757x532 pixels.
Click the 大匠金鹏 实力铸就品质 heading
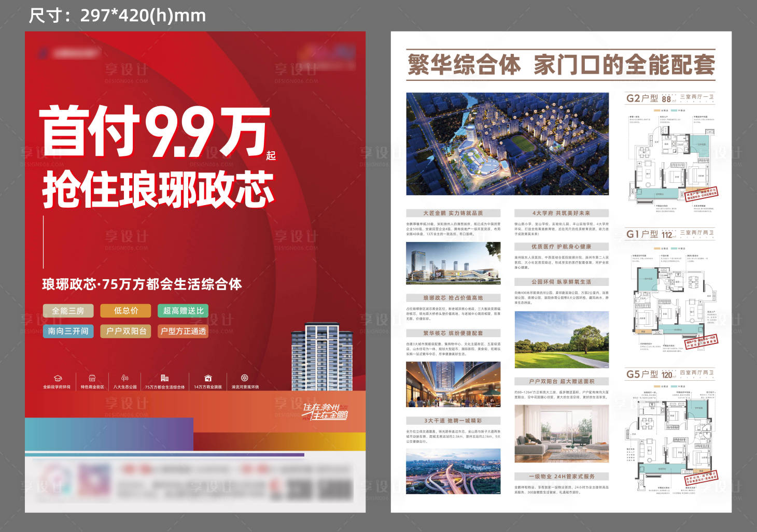click(x=453, y=213)
